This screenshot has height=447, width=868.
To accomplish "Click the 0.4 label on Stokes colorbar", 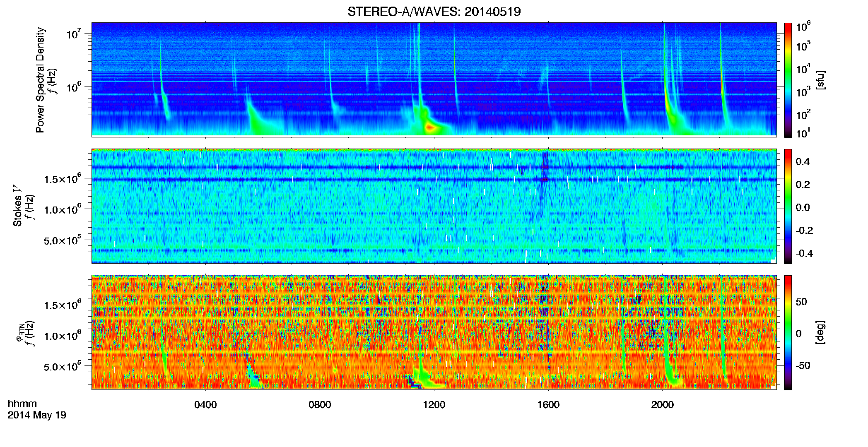I will 803,162.
